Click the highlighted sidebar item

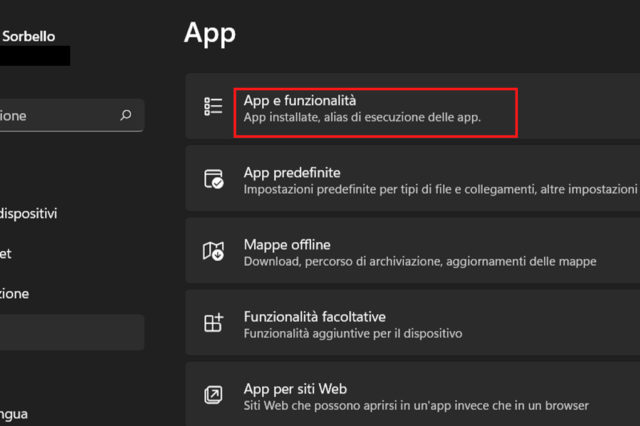pyautogui.click(x=70, y=333)
